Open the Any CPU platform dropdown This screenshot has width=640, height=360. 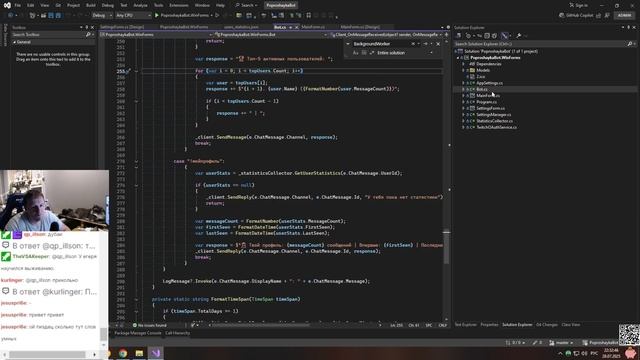133,16
